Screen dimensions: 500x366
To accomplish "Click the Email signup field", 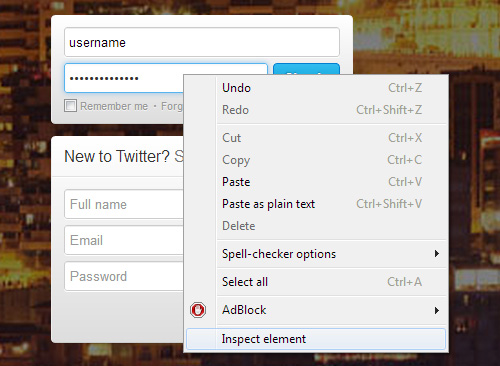I will coord(124,240).
